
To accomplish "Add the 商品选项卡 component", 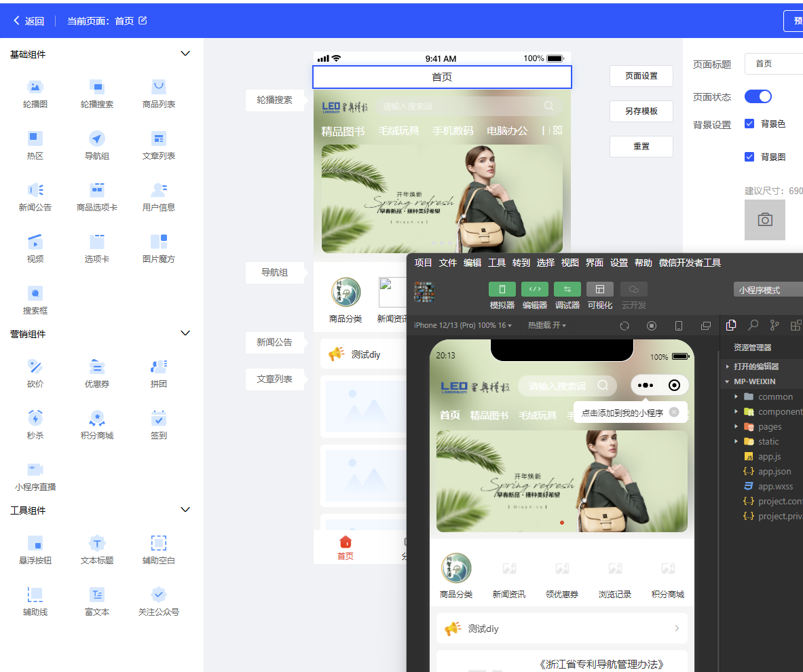I will click(x=97, y=198).
